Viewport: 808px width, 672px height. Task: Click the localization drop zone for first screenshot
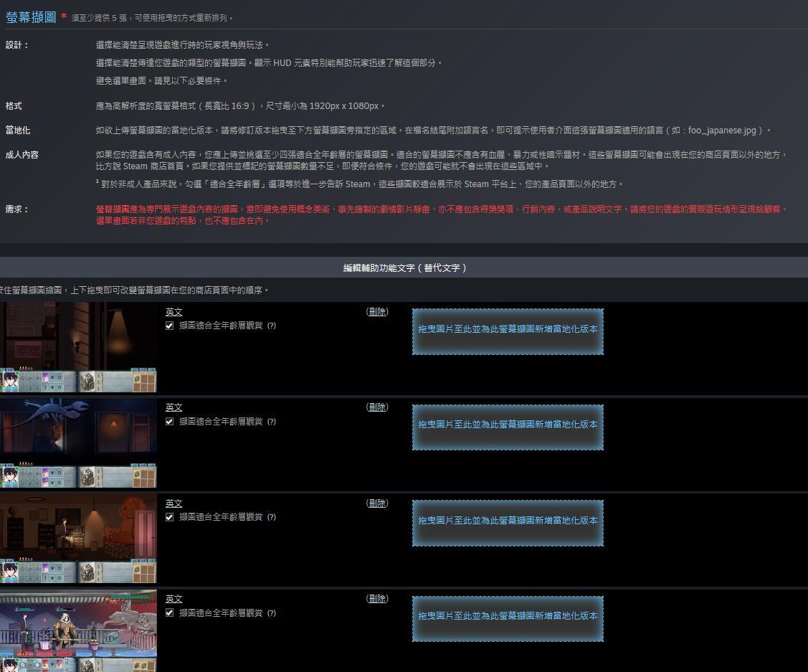[x=508, y=331]
